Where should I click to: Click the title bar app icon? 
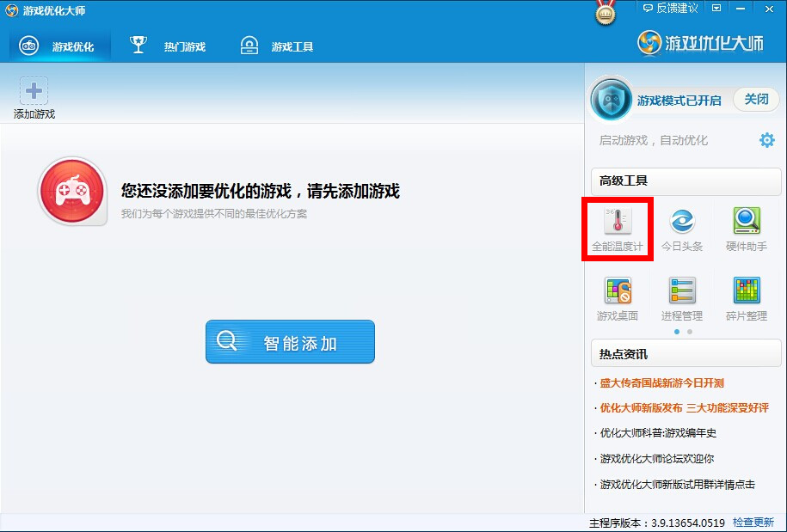pyautogui.click(x=11, y=10)
